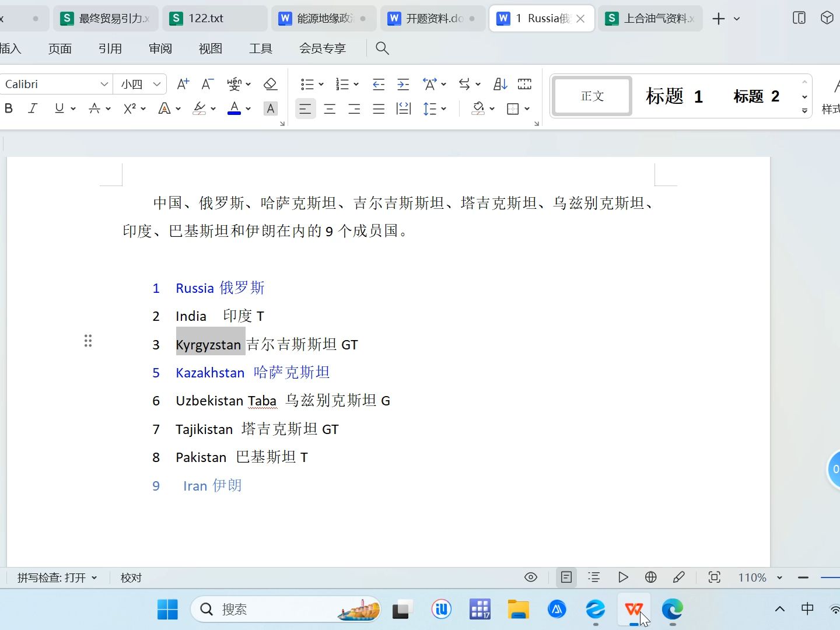The image size is (840, 630).
Task: Open the 工具 menu tab
Action: [x=261, y=48]
